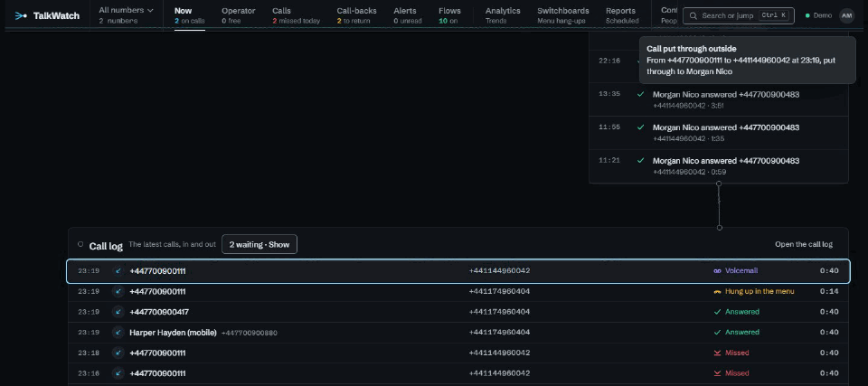This screenshot has height=386, width=868.
Task: Click the +447700900880 number beside Harper Hayden
Action: click(x=250, y=333)
